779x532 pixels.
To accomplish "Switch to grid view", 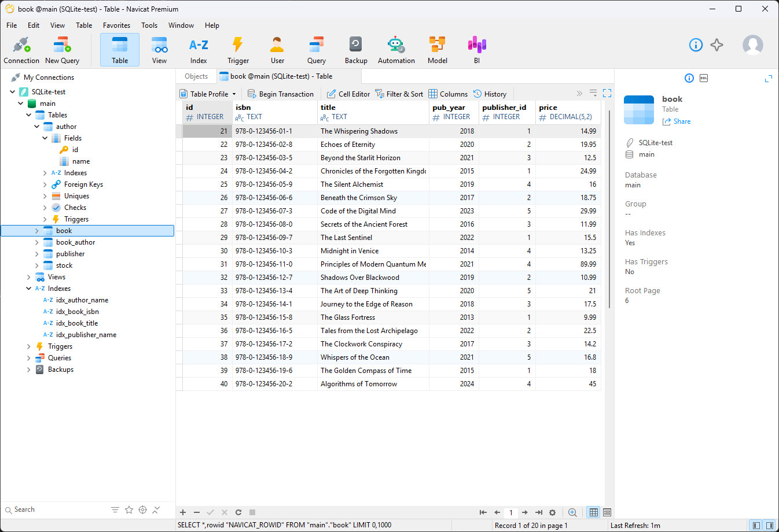I will [x=594, y=512].
